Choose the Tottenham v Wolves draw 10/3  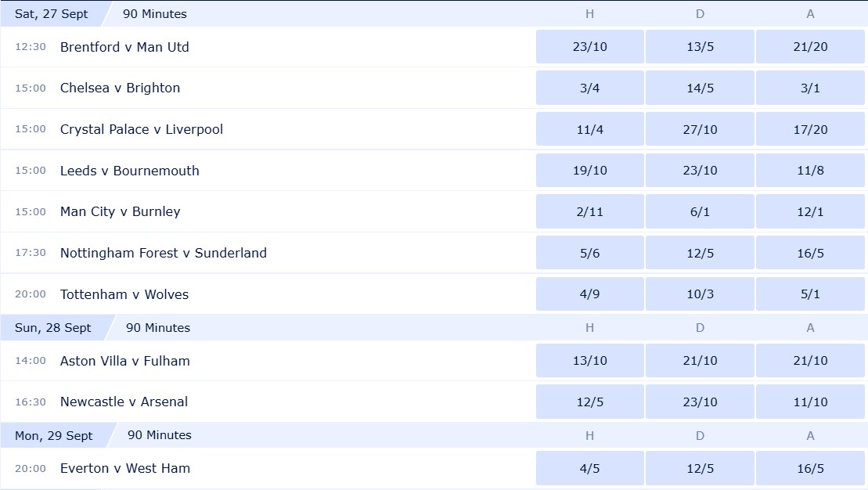(x=700, y=294)
